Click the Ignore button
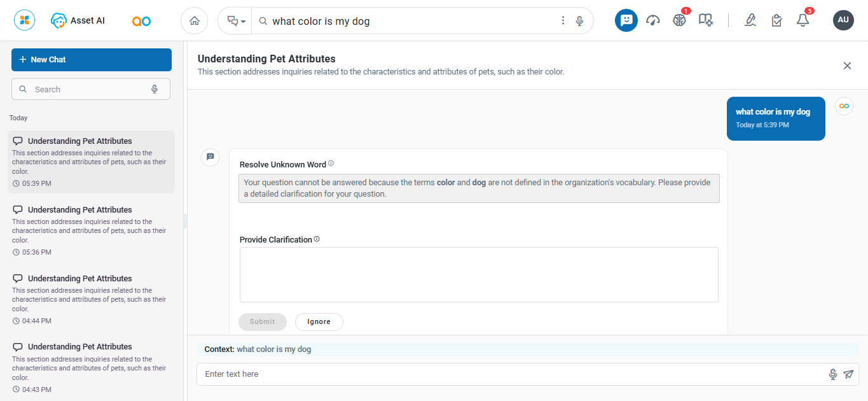 point(319,322)
